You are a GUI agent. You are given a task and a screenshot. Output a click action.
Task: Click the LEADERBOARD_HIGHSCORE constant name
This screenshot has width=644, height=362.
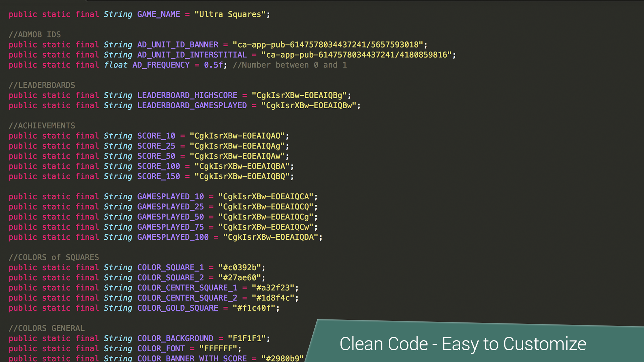[187, 96]
